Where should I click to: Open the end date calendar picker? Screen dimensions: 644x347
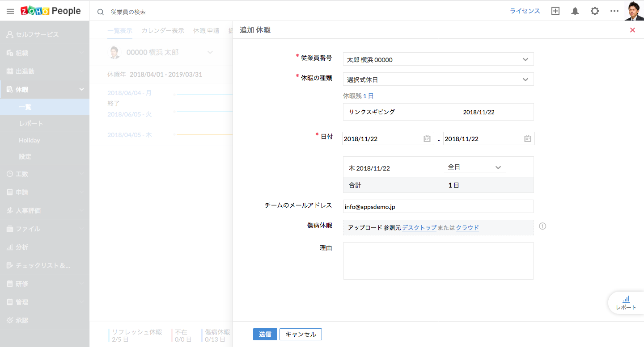[528, 139]
